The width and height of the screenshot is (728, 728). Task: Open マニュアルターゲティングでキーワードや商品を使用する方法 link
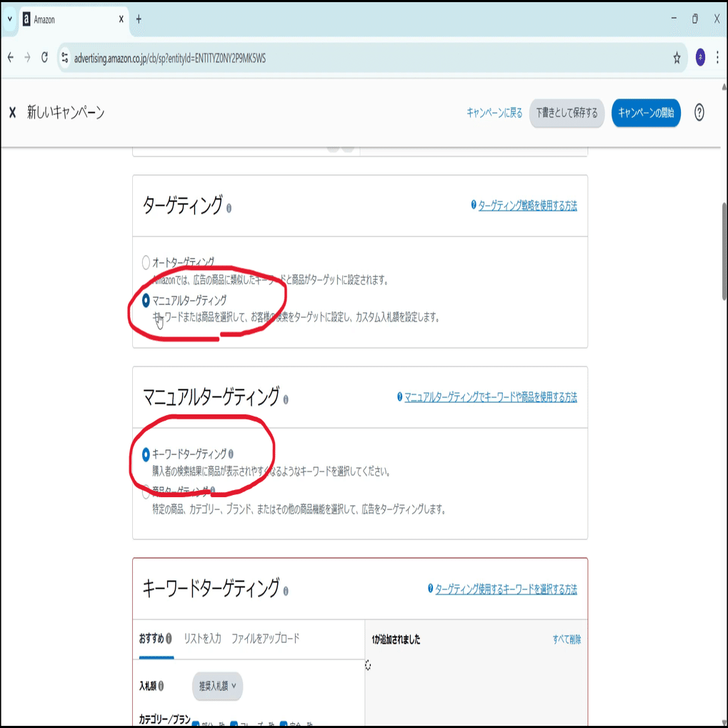pyautogui.click(x=491, y=397)
